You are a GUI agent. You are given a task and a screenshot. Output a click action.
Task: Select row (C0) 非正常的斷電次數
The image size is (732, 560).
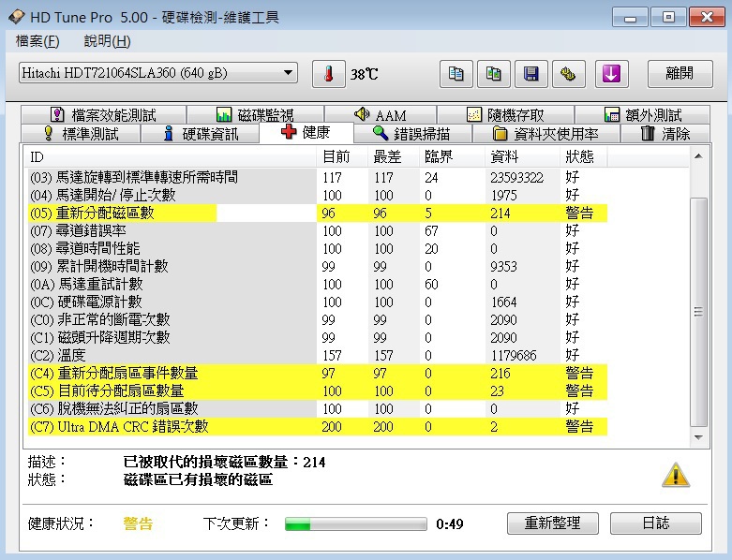(x=318, y=319)
